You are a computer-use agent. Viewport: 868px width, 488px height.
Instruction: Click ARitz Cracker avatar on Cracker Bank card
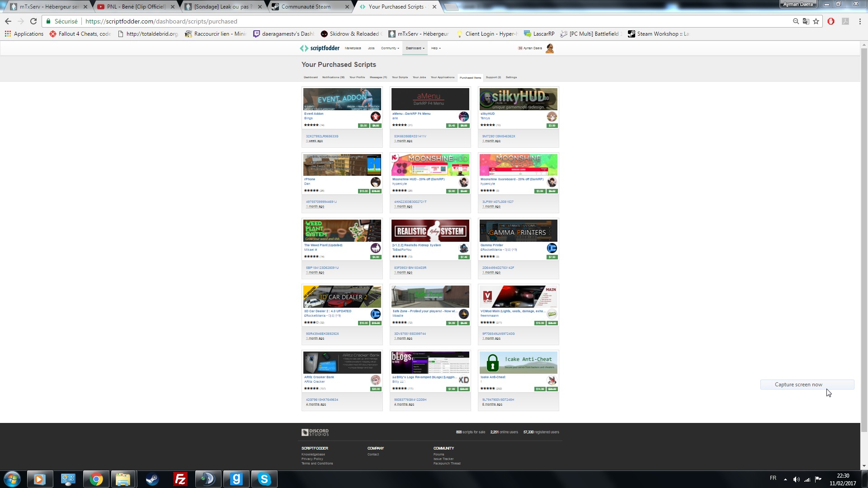click(375, 380)
